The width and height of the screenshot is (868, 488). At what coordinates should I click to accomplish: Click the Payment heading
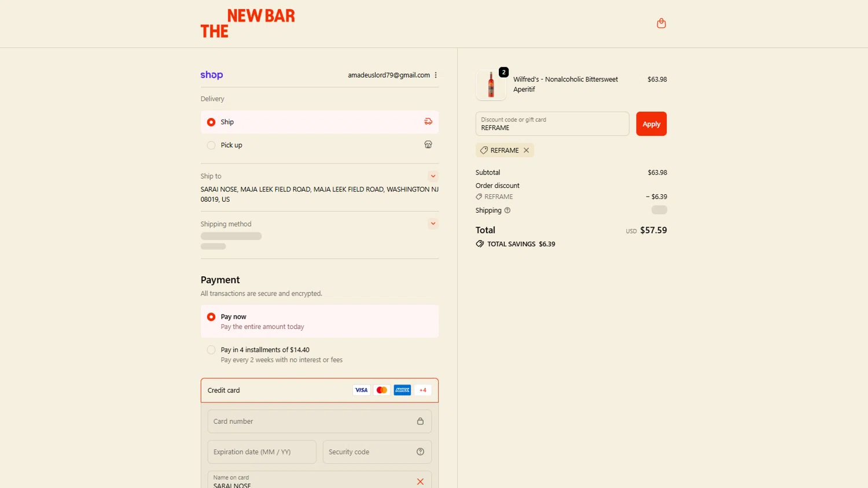(x=220, y=280)
